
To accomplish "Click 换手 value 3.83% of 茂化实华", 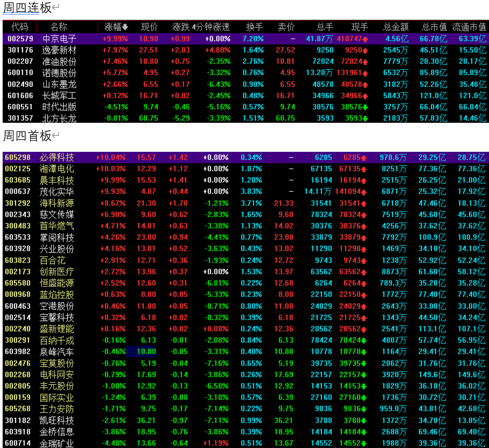I will tap(252, 191).
